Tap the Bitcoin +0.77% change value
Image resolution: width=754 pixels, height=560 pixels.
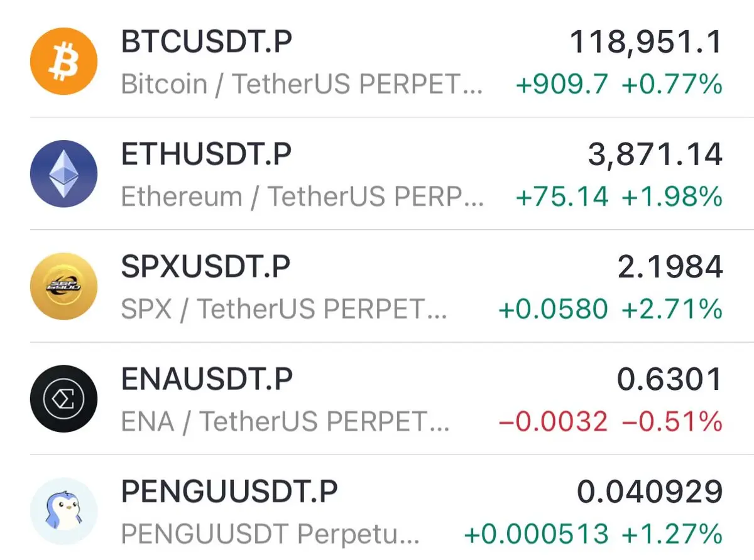672,84
